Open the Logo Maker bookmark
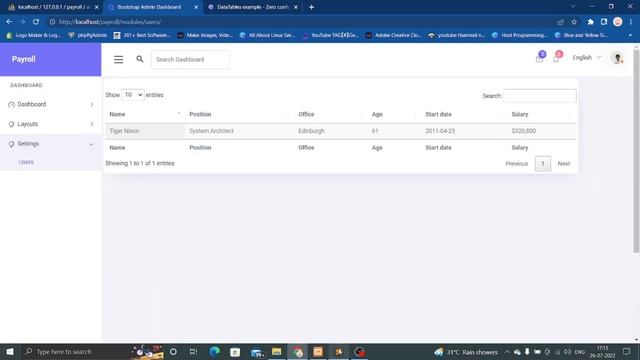640x360 pixels. 33,36
